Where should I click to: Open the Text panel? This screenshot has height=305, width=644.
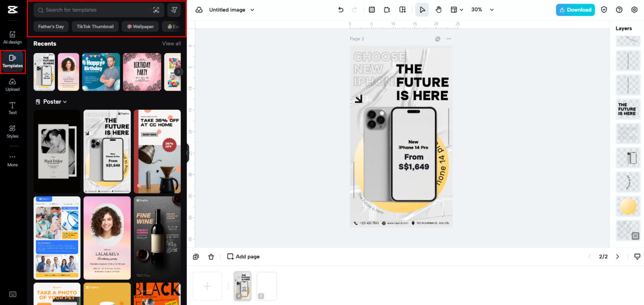[13, 108]
